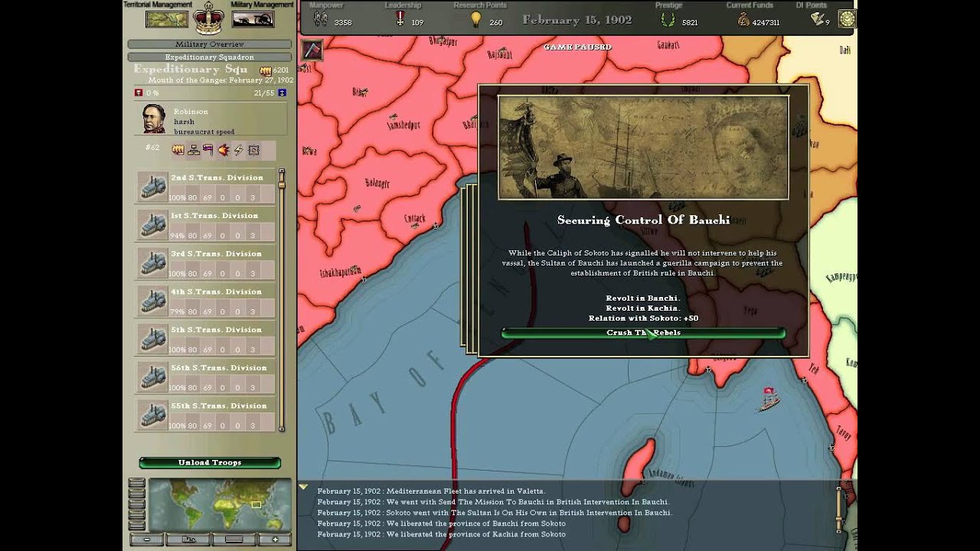The image size is (980, 551).
Task: Click Crush The Rebels button
Action: [x=643, y=333]
